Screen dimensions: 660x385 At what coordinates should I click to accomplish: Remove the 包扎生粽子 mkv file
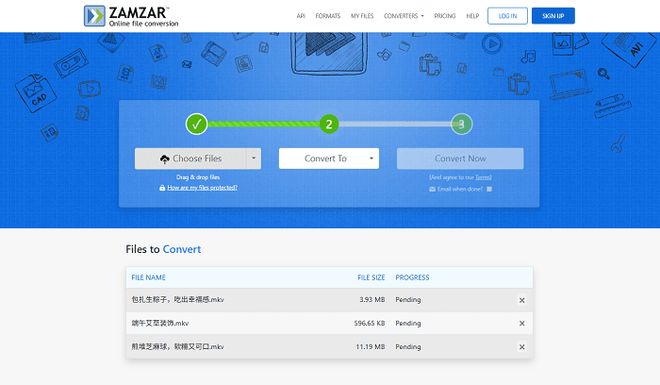[x=522, y=300]
